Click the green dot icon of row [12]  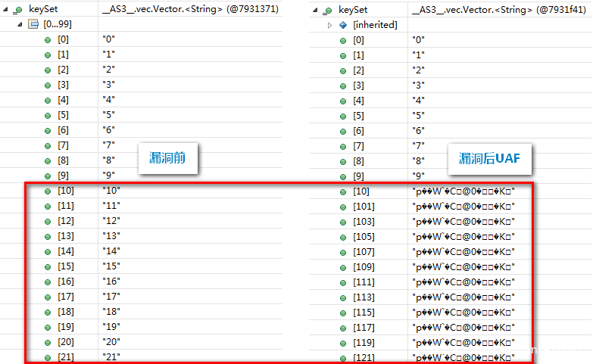click(x=48, y=222)
